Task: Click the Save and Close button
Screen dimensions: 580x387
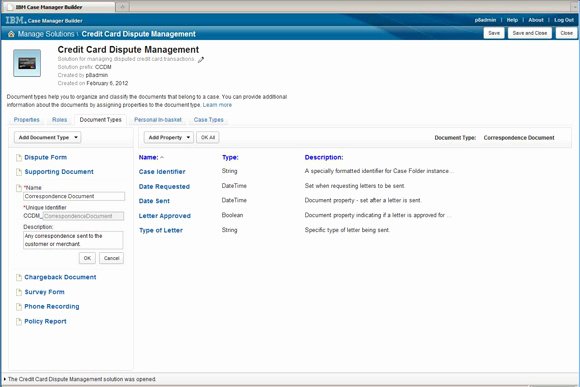Action: (530, 33)
